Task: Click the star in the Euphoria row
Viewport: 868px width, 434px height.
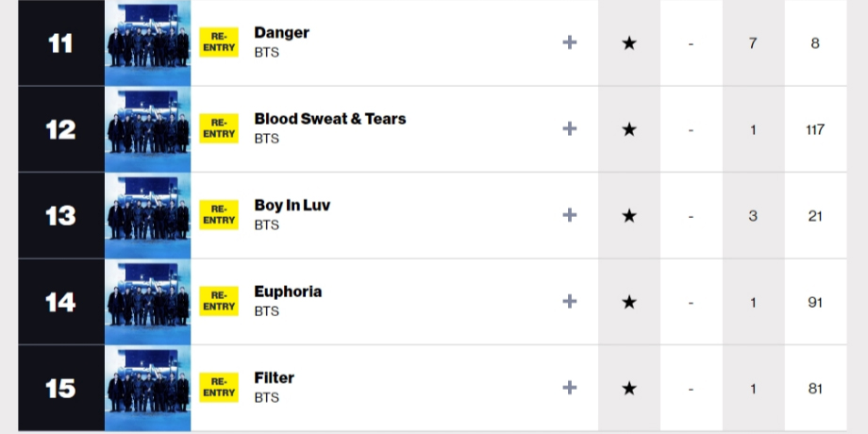Action: [629, 302]
